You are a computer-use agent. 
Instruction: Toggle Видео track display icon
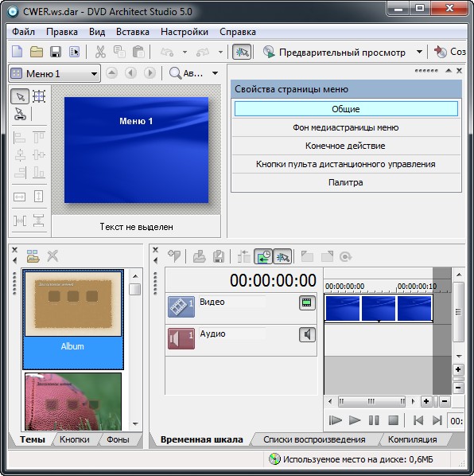click(x=307, y=302)
